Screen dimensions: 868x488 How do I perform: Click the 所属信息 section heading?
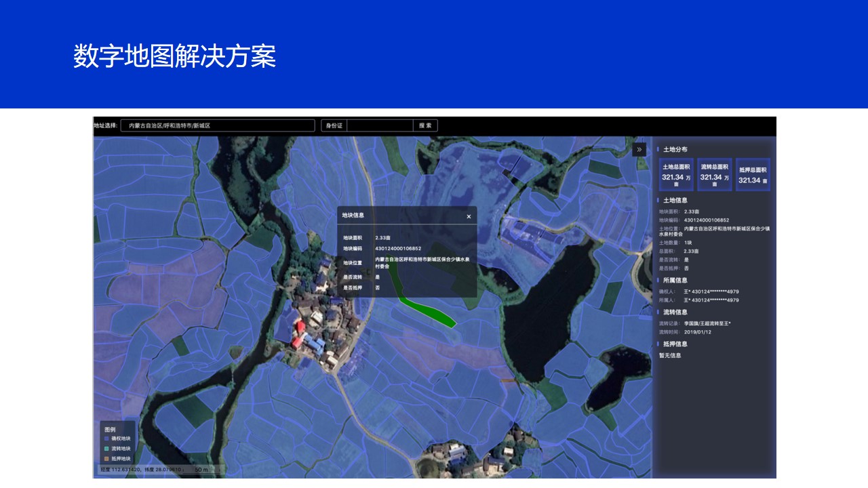click(x=675, y=280)
